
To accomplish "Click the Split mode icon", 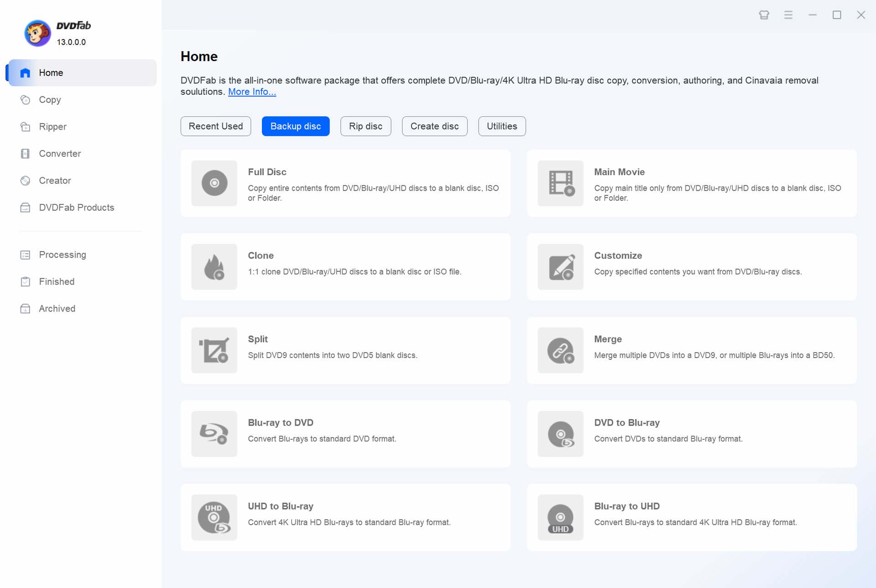I will pyautogui.click(x=214, y=350).
